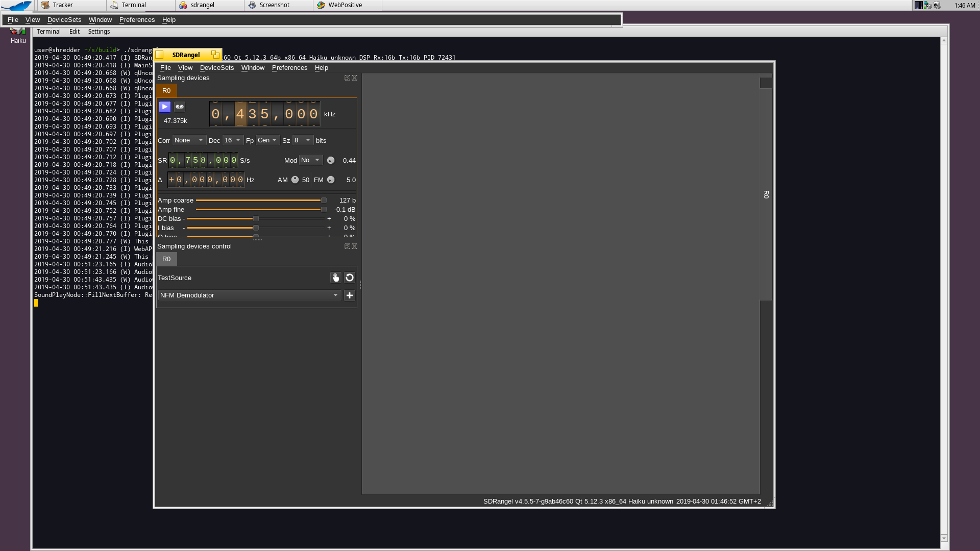Screen dimensions: 980x551
Task: Open DeviceSets menu in SDRangel window
Action: (x=217, y=68)
